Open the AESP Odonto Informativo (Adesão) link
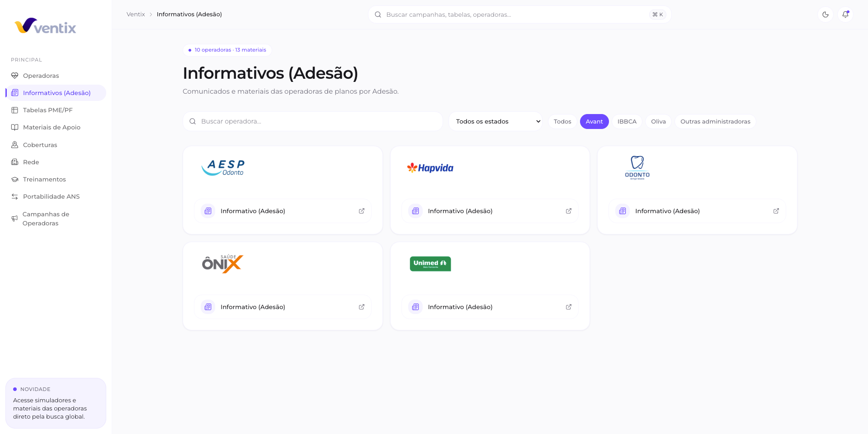The width and height of the screenshot is (868, 434). tap(283, 211)
